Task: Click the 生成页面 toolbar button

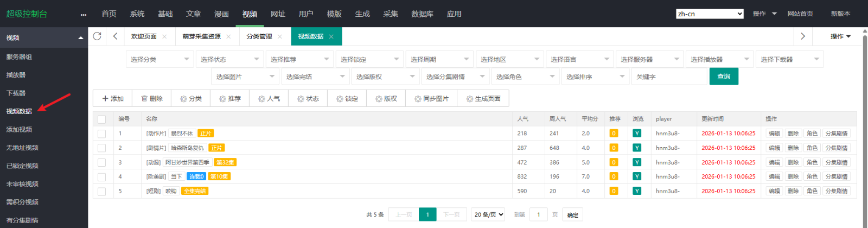Action: pos(483,99)
